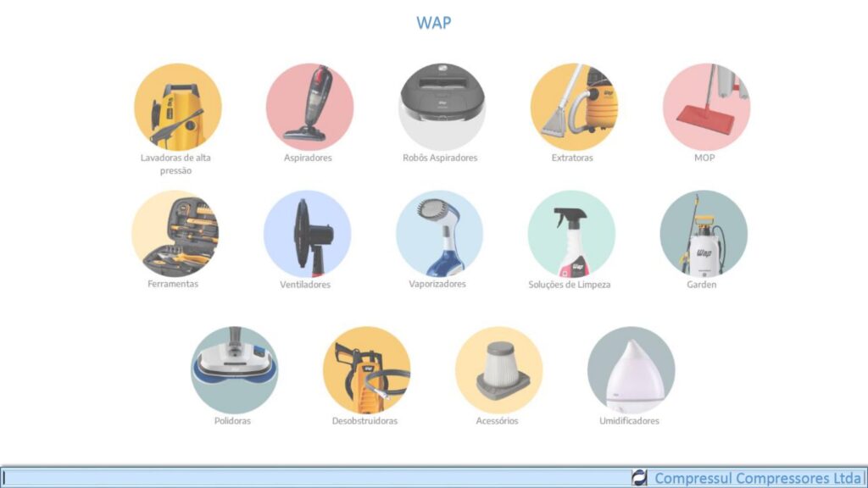Click the Soluções de Limpeza text label
868x488 pixels.
coord(569,285)
